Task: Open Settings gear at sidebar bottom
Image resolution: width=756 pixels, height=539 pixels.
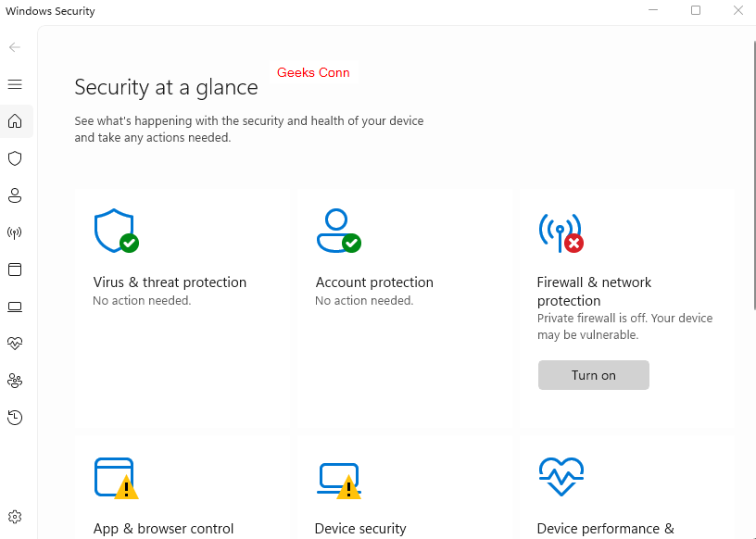Action: [15, 517]
